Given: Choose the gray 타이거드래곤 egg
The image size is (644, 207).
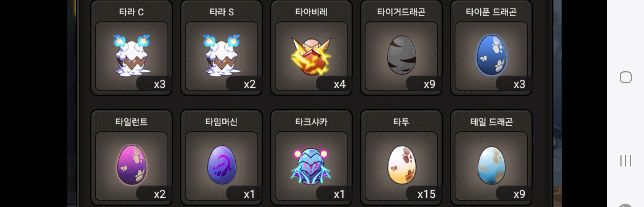Looking at the screenshot, I should click(402, 55).
